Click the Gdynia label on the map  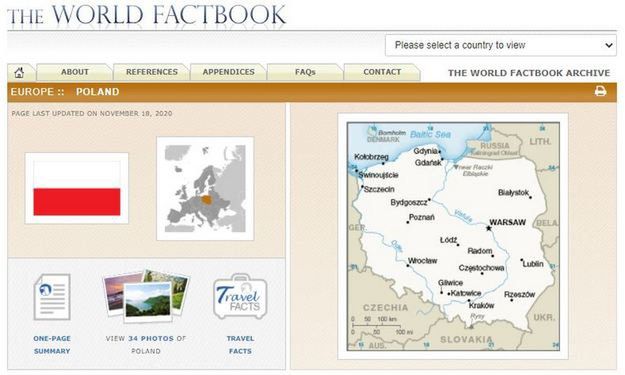pos(425,151)
